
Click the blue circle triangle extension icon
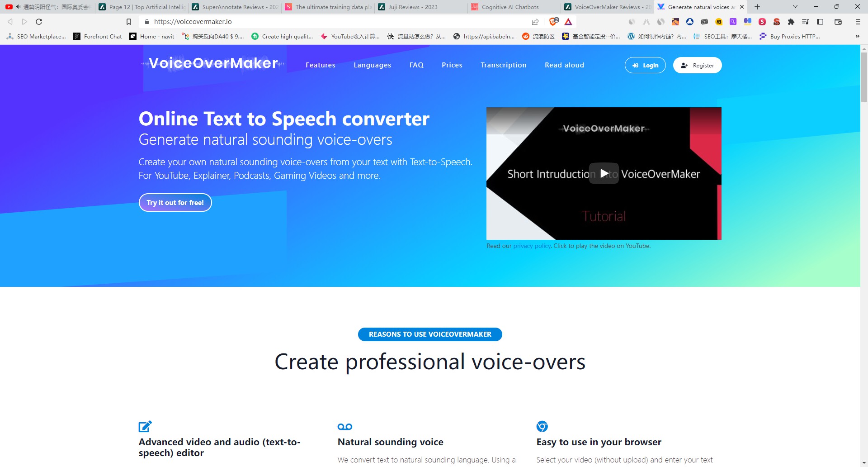[690, 22]
